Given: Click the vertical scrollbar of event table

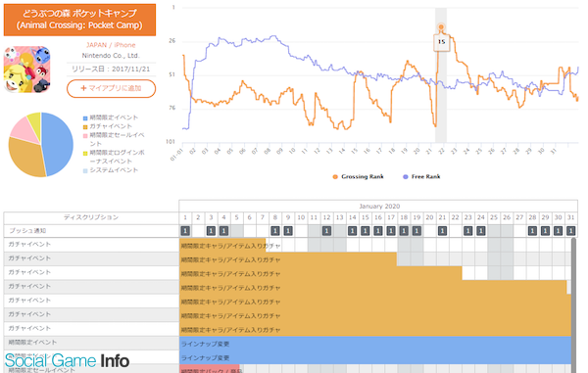Looking at the screenshot, I should 573,305.
